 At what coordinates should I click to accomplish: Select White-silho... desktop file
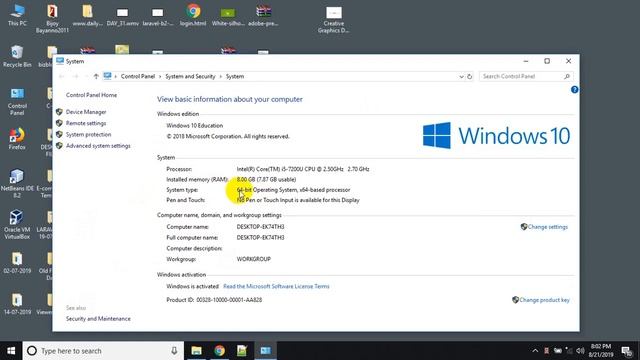tap(228, 16)
